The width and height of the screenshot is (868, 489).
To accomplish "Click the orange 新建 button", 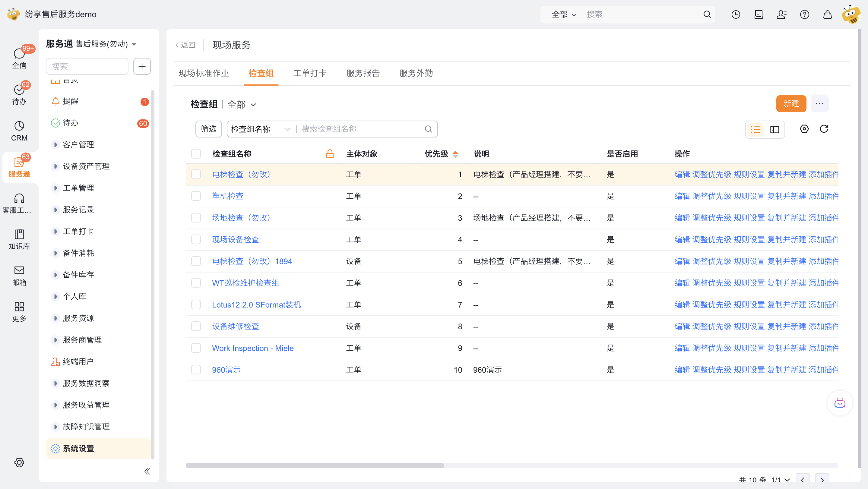I will click(x=791, y=104).
